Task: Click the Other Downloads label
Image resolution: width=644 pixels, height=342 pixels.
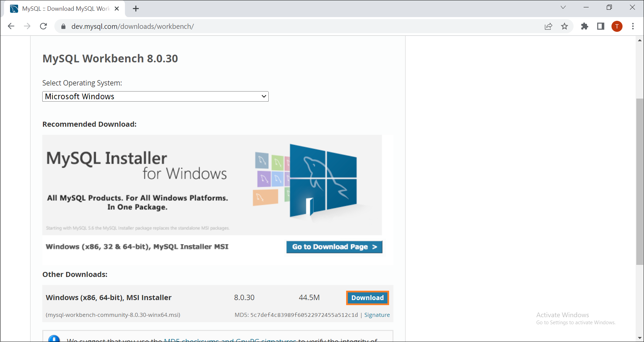Action: [x=75, y=275]
